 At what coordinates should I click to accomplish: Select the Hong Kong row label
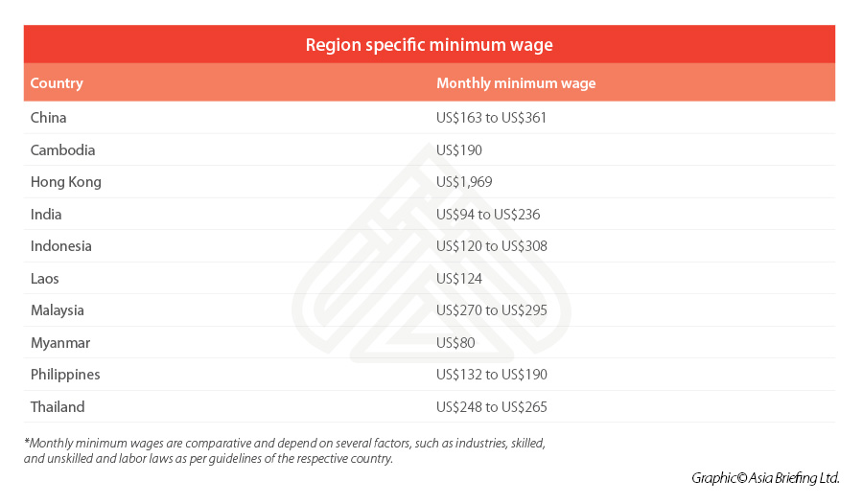point(65,182)
